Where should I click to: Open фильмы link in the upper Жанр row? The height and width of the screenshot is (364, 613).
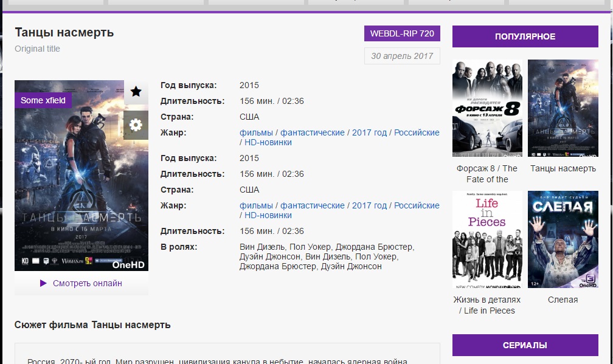[256, 133]
